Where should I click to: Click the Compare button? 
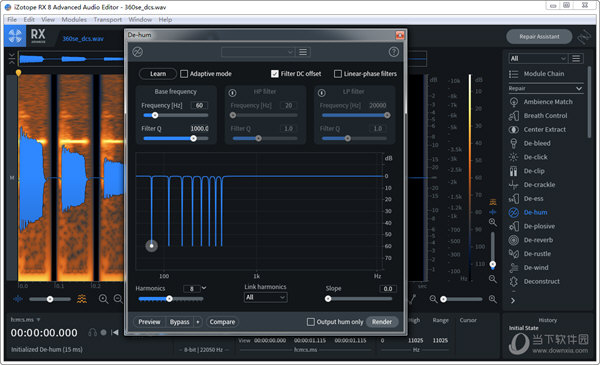(222, 322)
